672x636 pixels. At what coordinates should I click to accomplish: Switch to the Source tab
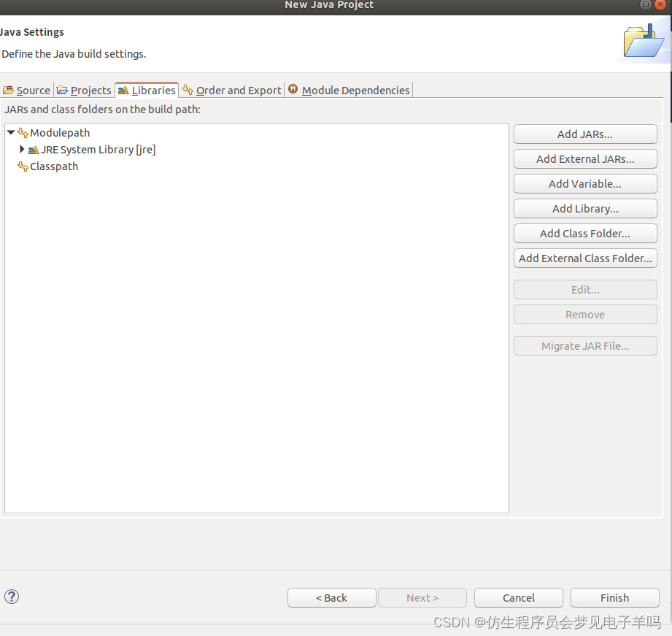(27, 90)
